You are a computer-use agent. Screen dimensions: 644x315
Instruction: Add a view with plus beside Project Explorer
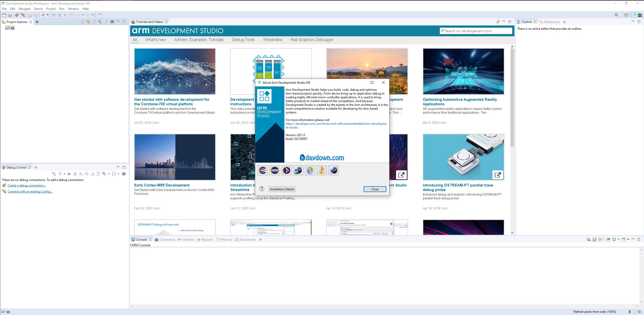coord(37,22)
